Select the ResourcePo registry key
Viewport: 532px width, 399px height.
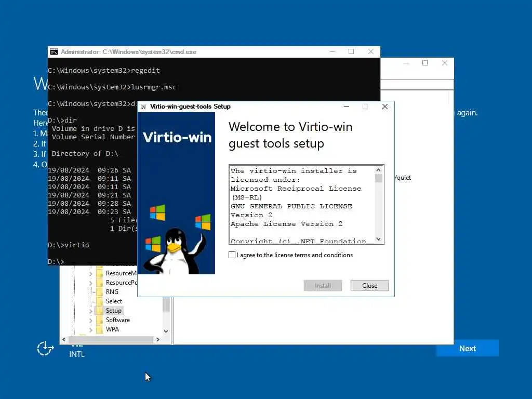point(121,283)
